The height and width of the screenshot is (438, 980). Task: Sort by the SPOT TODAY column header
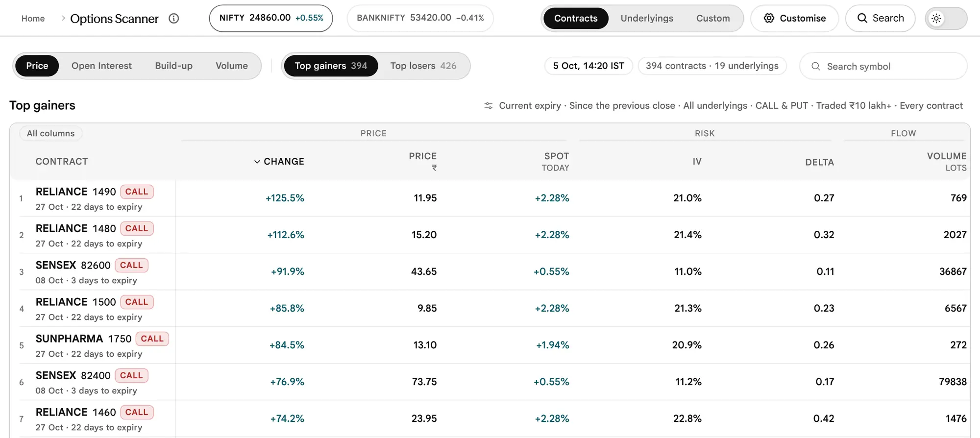(x=555, y=162)
